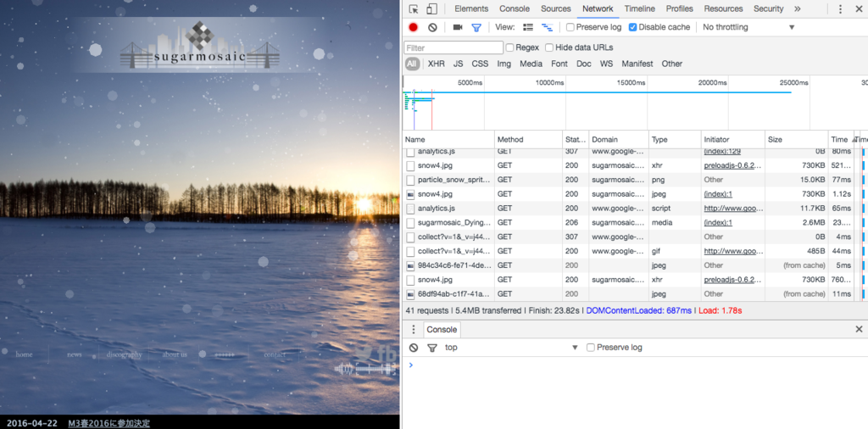Open the Sources tab
The height and width of the screenshot is (429, 868).
point(556,8)
